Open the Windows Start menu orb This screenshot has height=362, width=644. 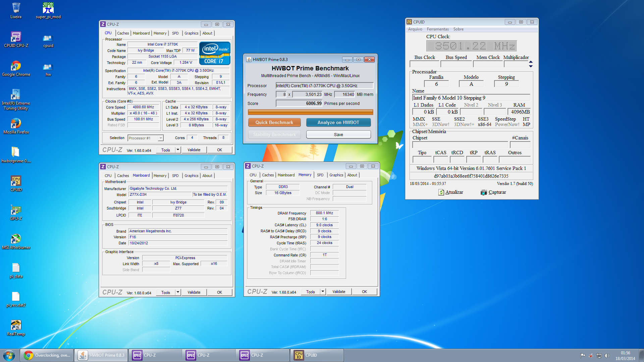point(9,355)
